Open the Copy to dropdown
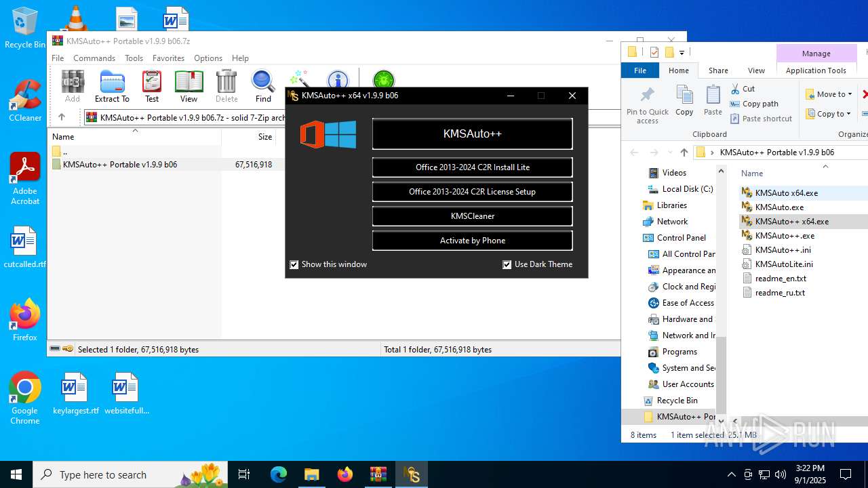868x488 pixels. click(x=829, y=114)
